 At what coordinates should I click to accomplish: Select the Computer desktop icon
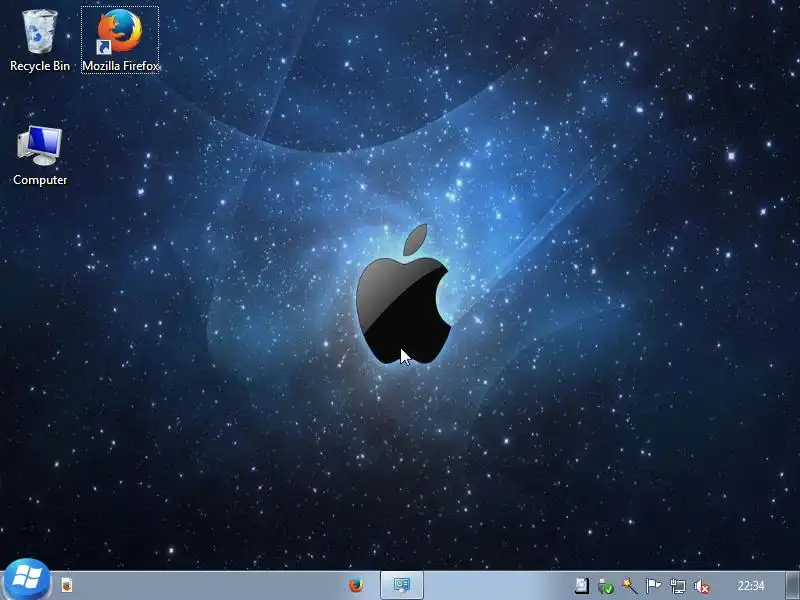(40, 155)
